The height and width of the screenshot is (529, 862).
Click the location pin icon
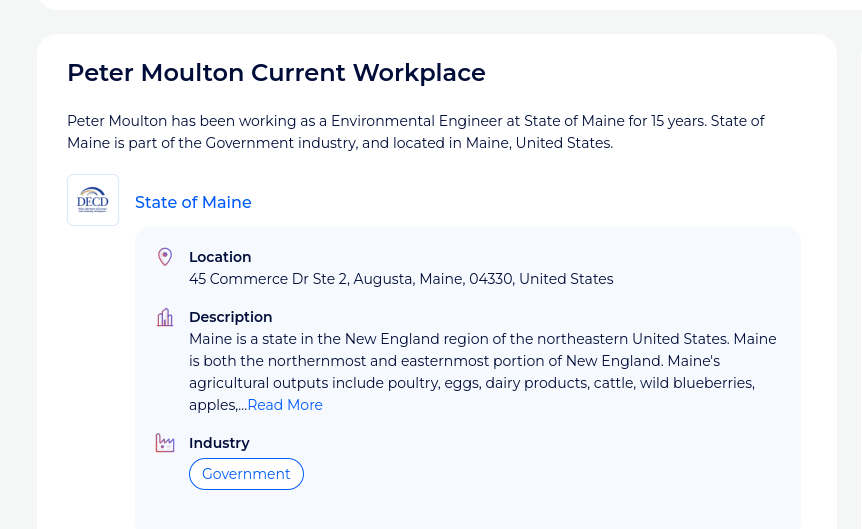(165, 257)
